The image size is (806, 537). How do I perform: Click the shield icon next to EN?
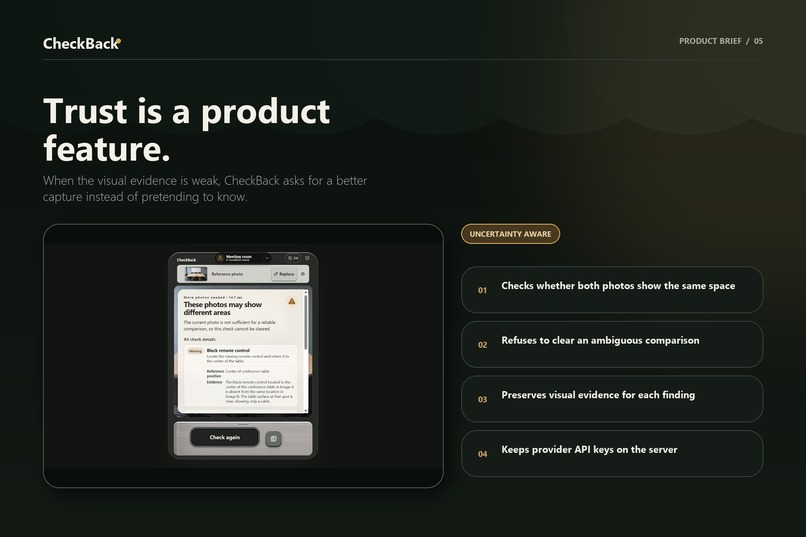[x=307, y=258]
